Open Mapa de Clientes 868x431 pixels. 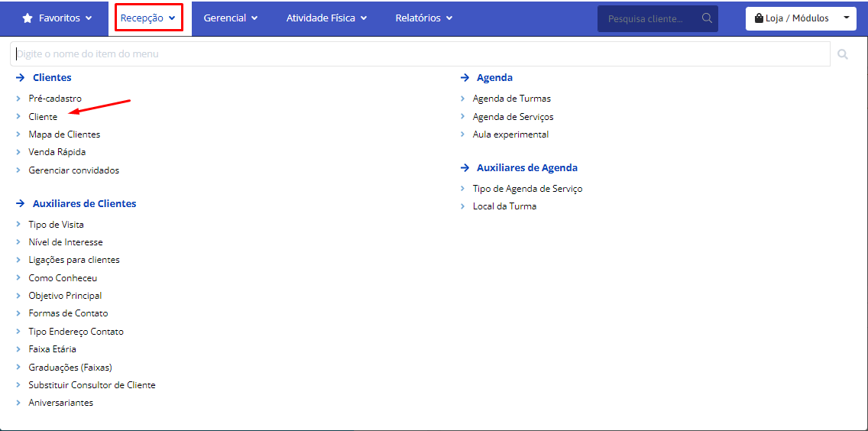64,134
